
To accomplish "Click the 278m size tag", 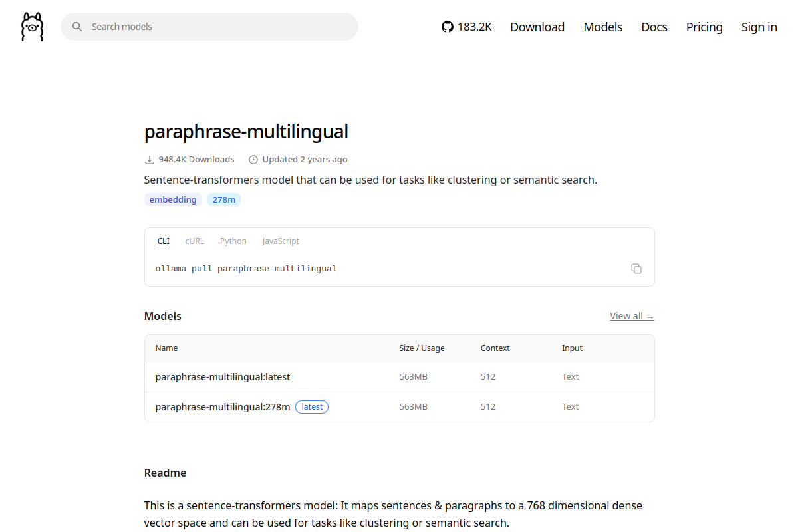I will [224, 199].
